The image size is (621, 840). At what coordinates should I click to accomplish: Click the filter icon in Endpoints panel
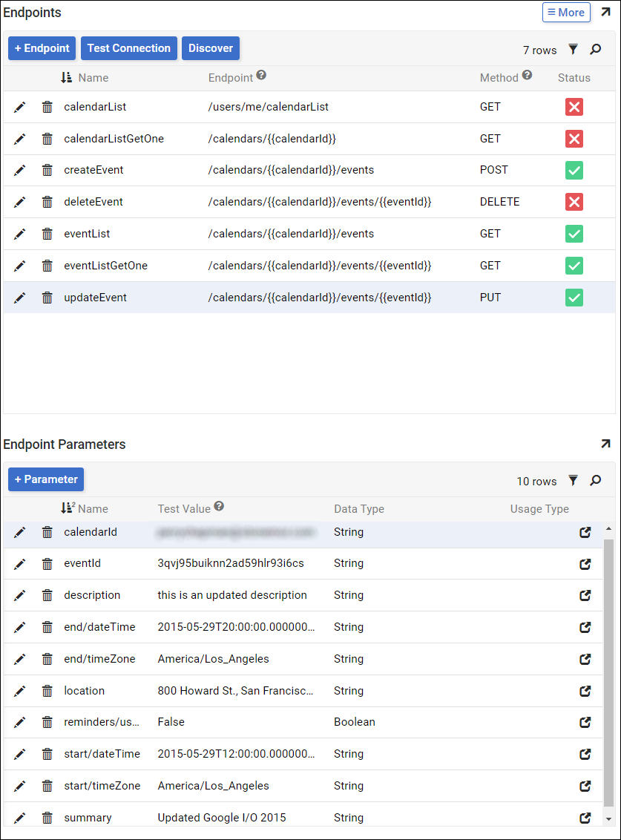pyautogui.click(x=573, y=50)
